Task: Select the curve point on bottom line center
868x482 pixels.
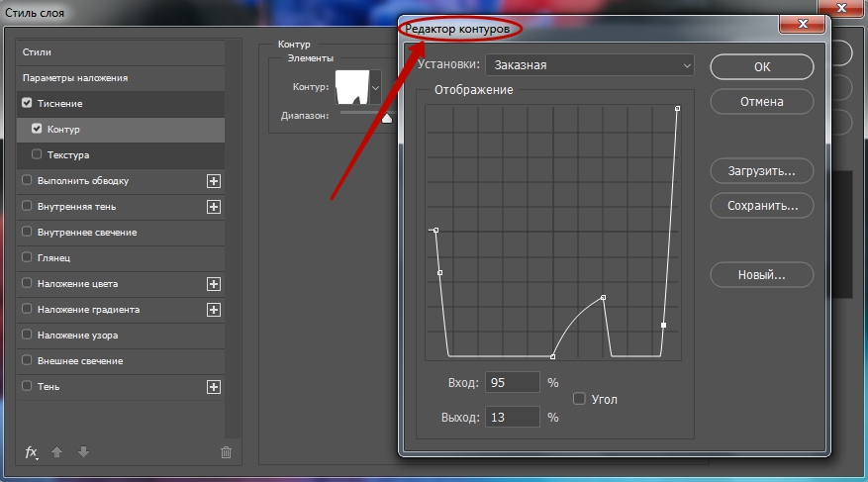Action: [x=553, y=357]
